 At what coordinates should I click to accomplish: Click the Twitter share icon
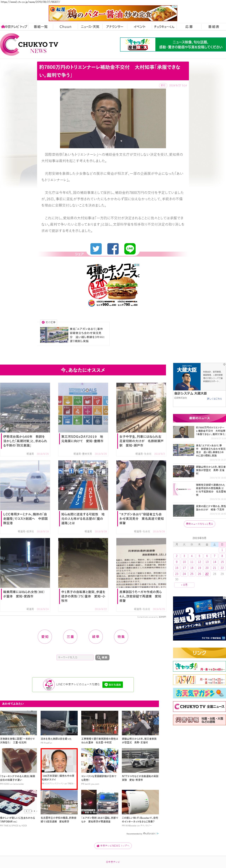click(x=96, y=249)
